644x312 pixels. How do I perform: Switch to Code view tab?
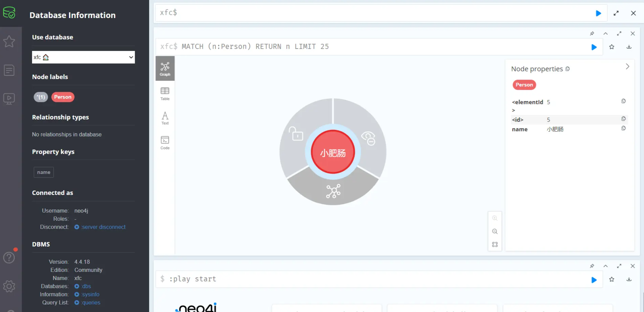(165, 143)
